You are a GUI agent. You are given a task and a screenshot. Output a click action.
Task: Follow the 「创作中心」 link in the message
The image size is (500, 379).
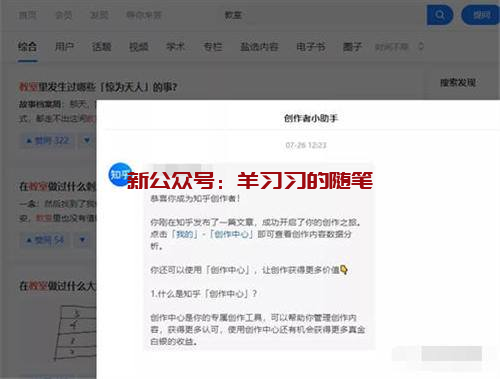pyautogui.click(x=231, y=234)
